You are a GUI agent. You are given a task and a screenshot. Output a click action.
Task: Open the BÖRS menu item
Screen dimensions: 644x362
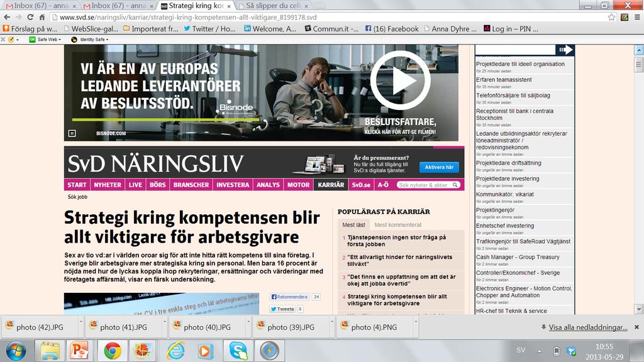tap(158, 185)
